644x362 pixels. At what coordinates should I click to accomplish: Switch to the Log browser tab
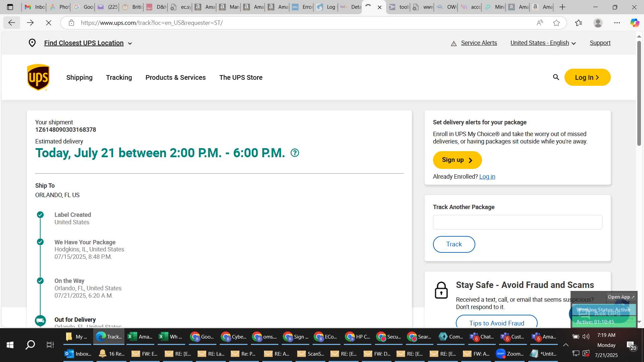pos(326,7)
